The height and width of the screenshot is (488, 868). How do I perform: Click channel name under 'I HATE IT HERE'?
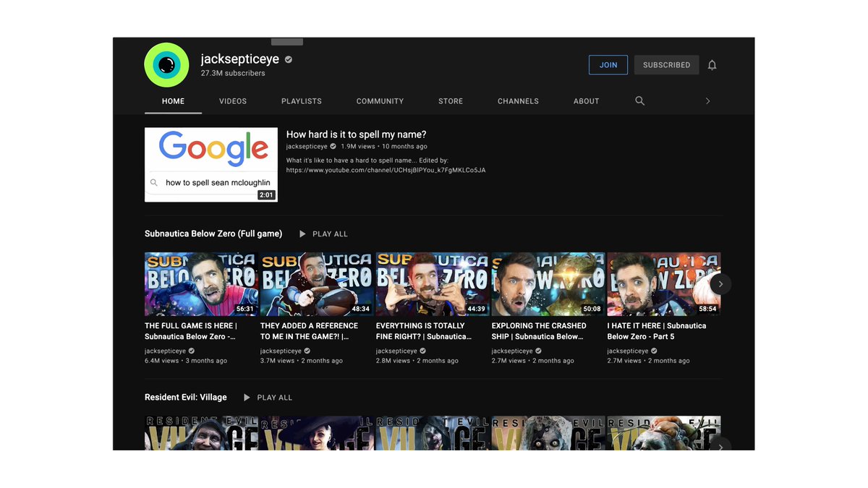[628, 351]
